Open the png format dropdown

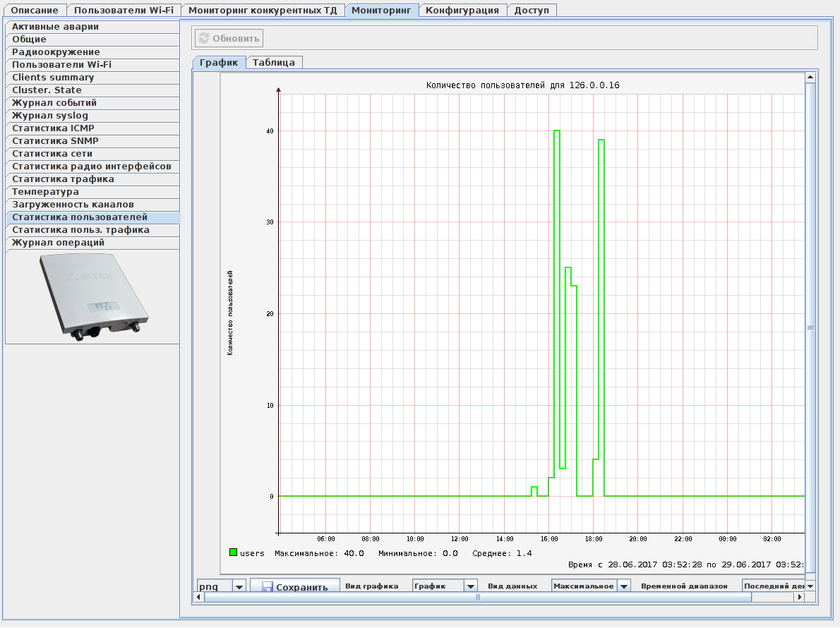pyautogui.click(x=239, y=586)
